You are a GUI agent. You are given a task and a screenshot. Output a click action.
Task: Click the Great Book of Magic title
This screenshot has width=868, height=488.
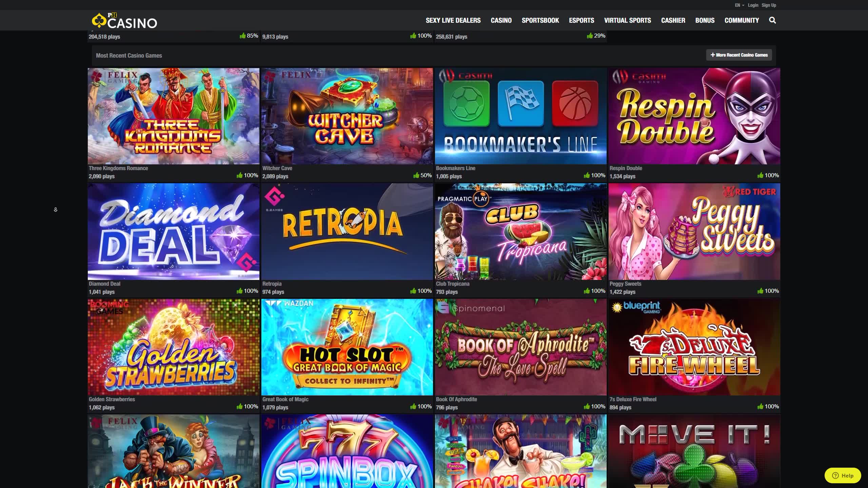click(x=285, y=399)
